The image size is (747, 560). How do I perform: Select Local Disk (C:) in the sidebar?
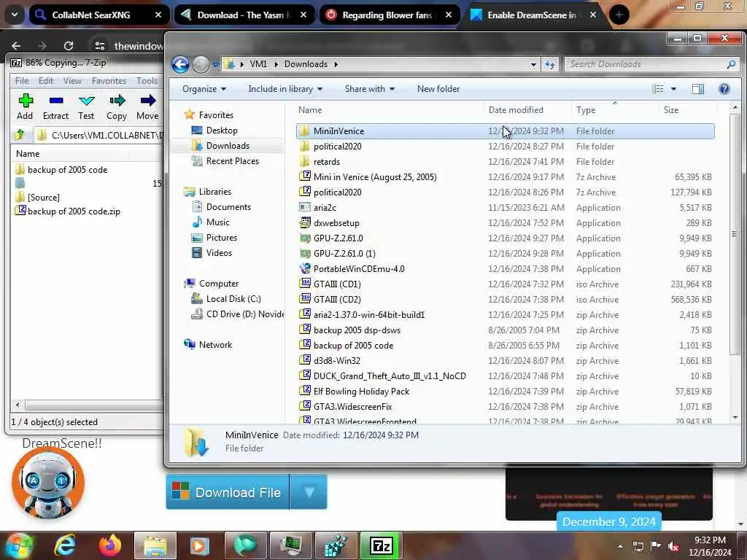click(233, 298)
